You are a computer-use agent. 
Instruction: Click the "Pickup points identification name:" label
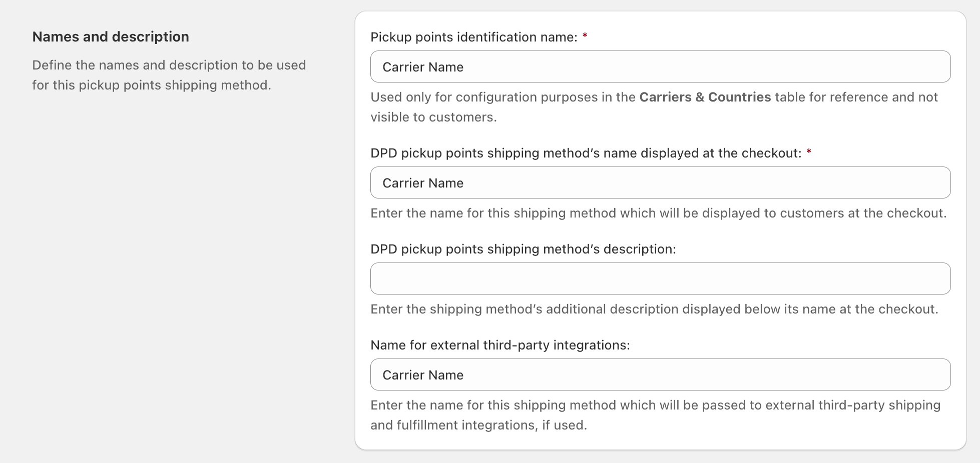tap(473, 37)
